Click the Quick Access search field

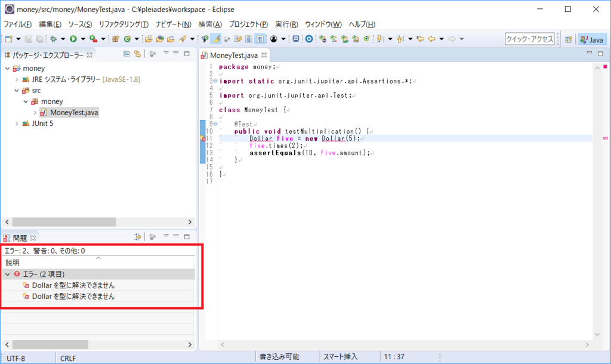[x=530, y=39]
